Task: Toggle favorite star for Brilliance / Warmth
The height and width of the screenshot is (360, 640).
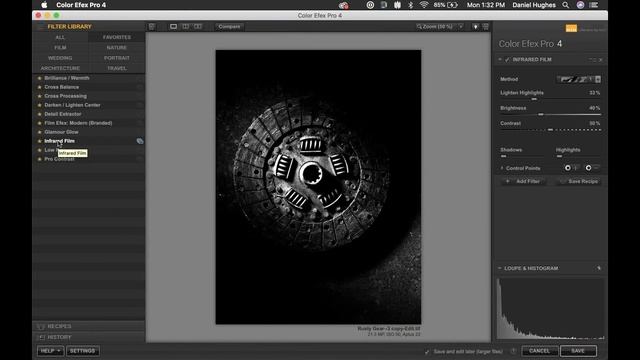Action: coord(40,78)
